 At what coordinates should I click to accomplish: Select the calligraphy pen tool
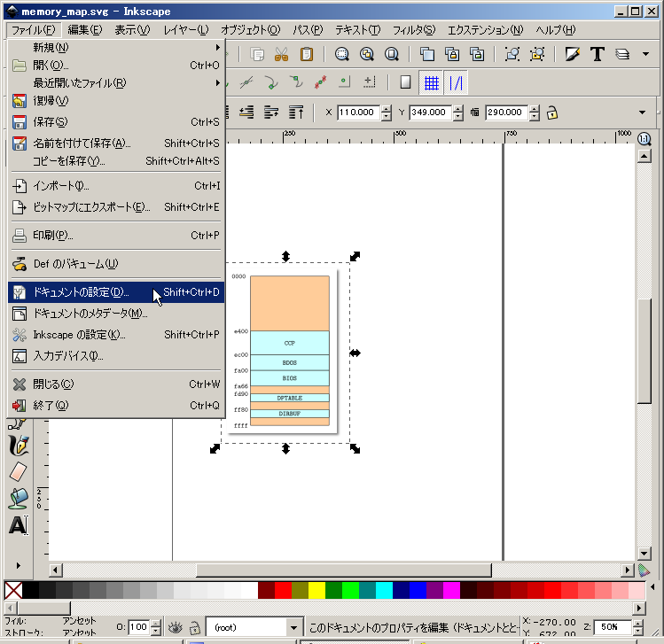click(19, 446)
